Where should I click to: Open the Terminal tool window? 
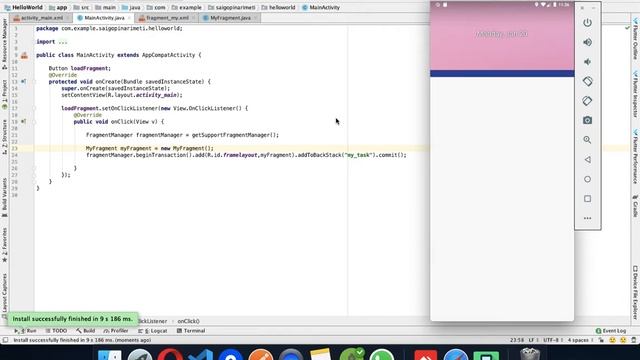click(191, 331)
